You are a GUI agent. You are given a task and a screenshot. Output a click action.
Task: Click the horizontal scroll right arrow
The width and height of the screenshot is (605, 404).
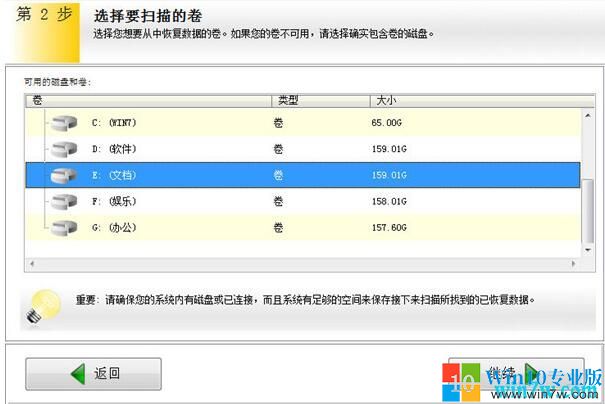[573, 264]
